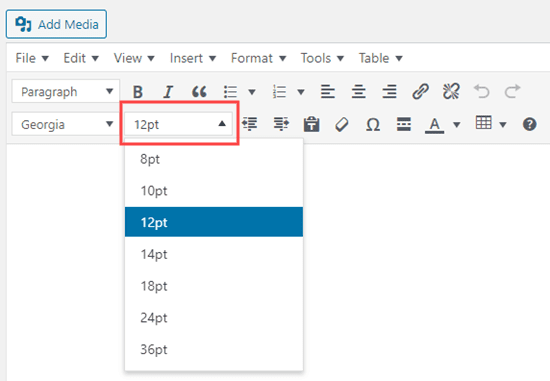The image size is (550, 381).
Task: Open the Table menu
Action: tap(380, 58)
